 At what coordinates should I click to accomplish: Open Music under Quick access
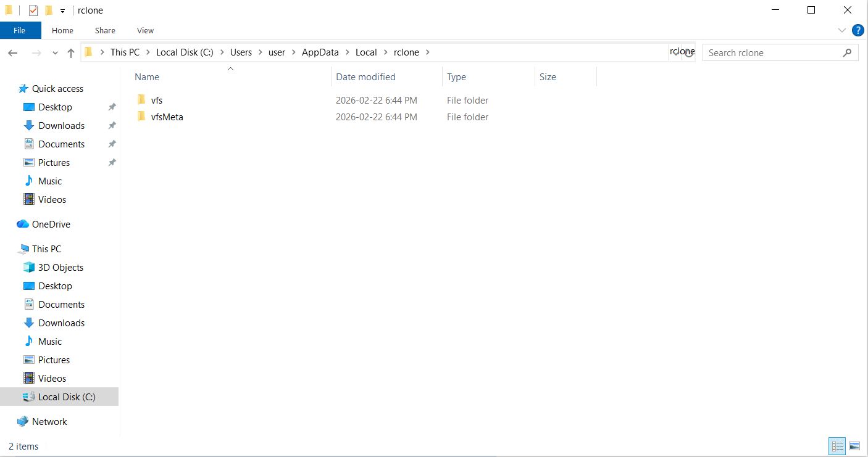pyautogui.click(x=49, y=181)
